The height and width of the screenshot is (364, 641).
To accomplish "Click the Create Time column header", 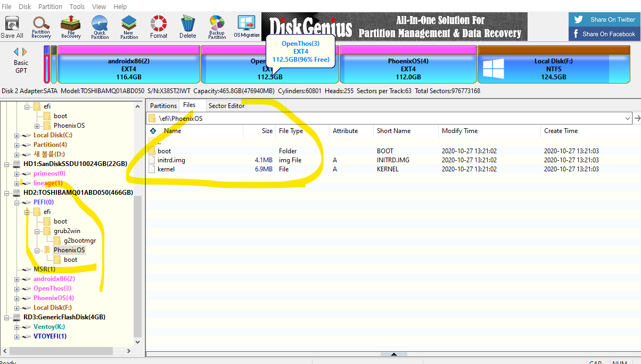I will (x=590, y=131).
